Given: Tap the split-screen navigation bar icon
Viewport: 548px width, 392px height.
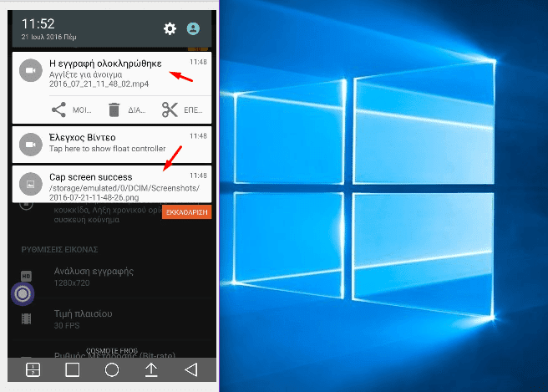Looking at the screenshot, I should (33, 369).
